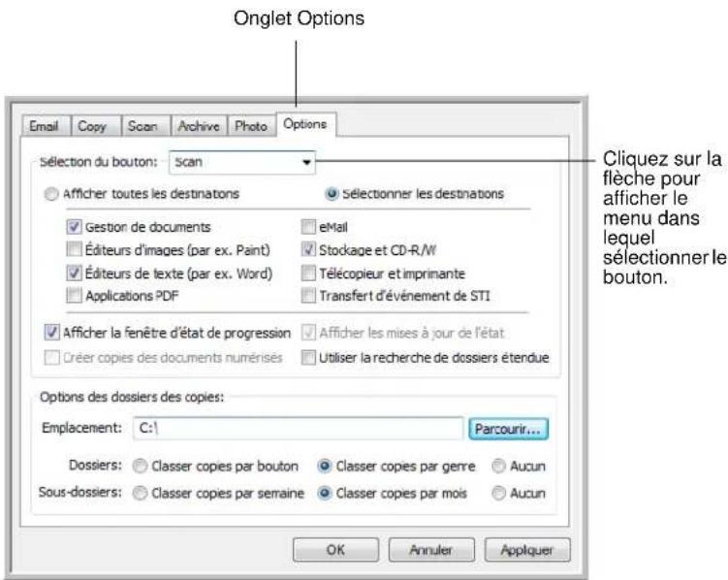Open the Sélection du bouton dropdown
Image resolution: width=728 pixels, height=580 pixels.
pos(242,162)
